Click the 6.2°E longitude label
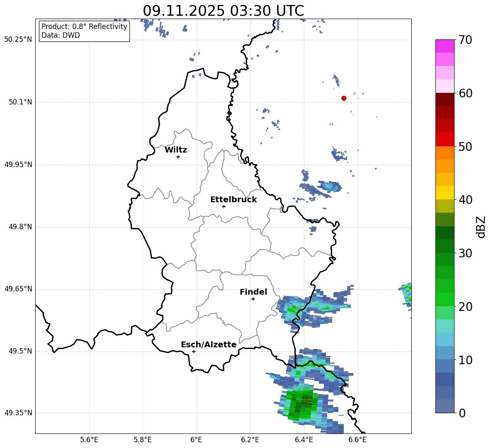Image resolution: width=491 pixels, height=448 pixels. click(x=250, y=440)
